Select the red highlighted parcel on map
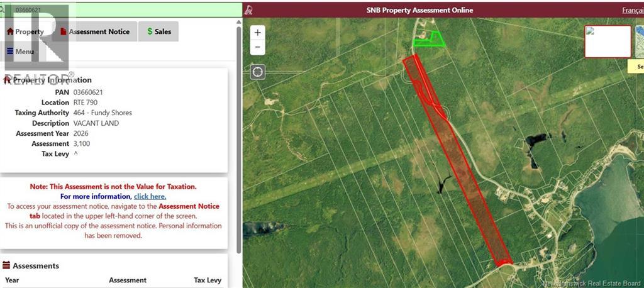 [x=459, y=163]
